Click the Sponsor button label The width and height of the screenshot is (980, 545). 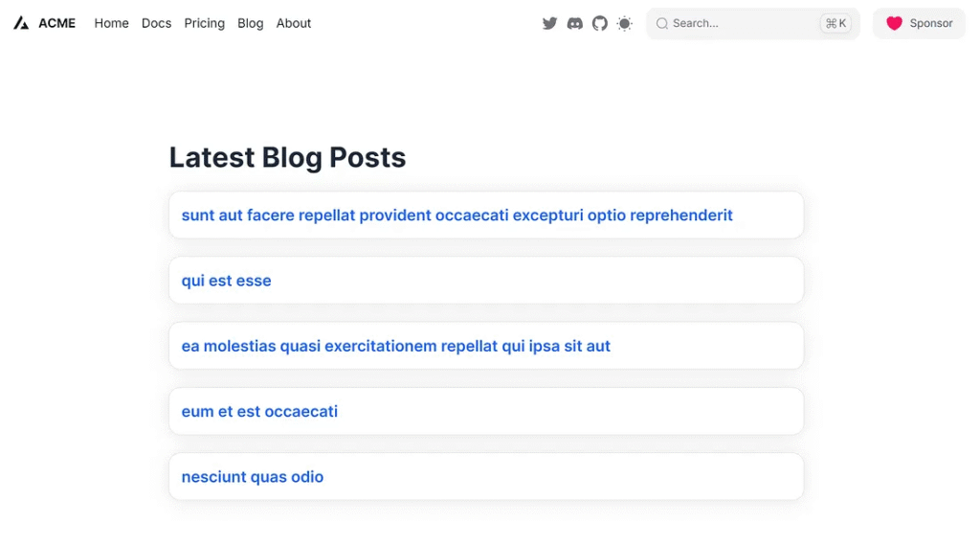pos(931,23)
